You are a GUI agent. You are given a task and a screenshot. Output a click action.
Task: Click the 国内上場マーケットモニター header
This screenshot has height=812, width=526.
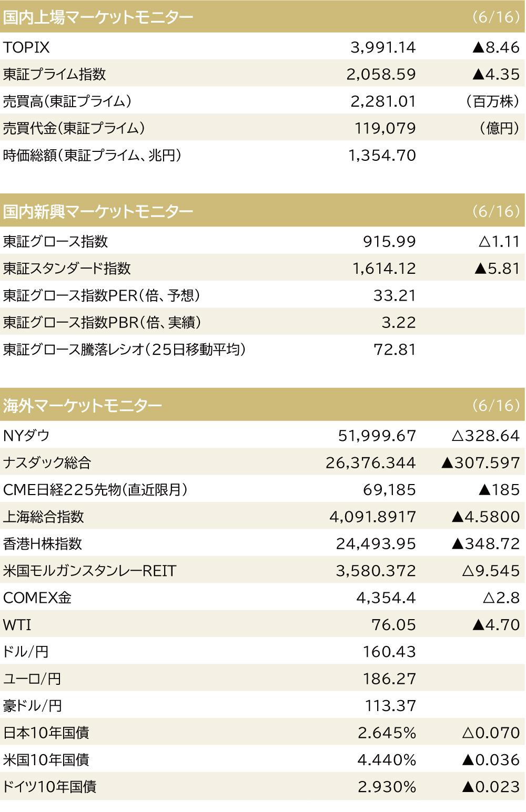pos(262,17)
